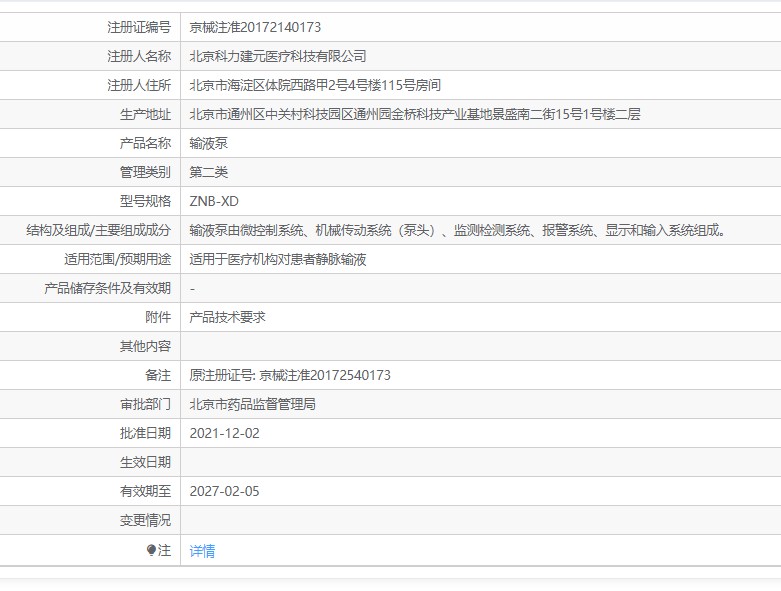Click the 附件 label
This screenshot has height=591, width=781.
(x=158, y=317)
